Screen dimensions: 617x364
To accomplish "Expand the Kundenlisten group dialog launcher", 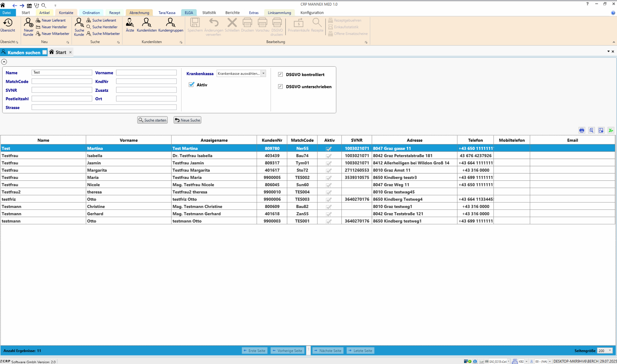I will pyautogui.click(x=181, y=42).
